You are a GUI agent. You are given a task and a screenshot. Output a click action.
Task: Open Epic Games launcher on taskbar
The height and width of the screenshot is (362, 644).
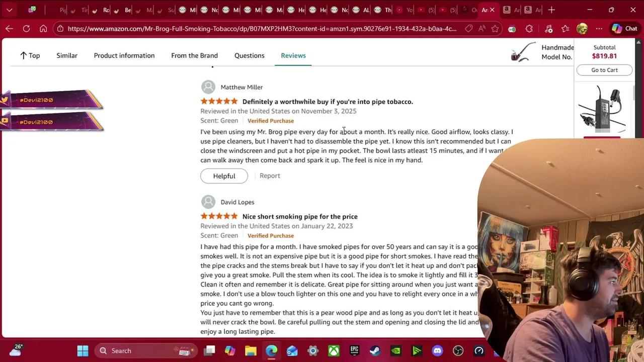pos(354,350)
